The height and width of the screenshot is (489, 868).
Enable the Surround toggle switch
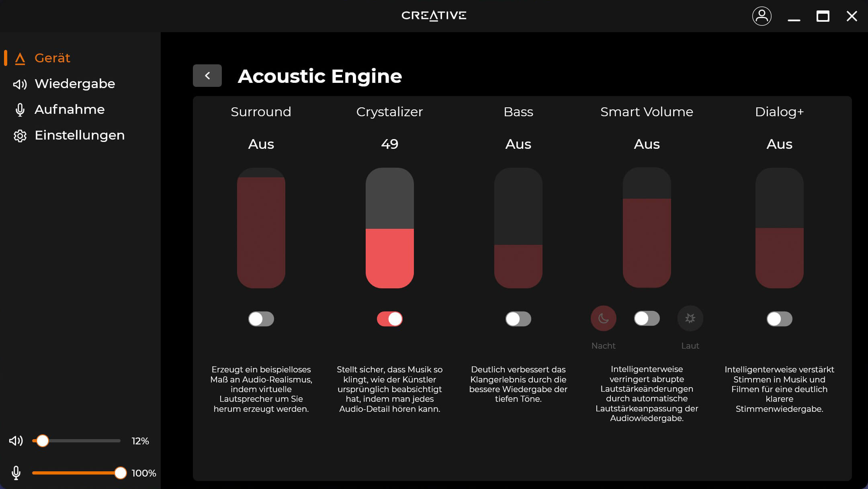(x=261, y=319)
